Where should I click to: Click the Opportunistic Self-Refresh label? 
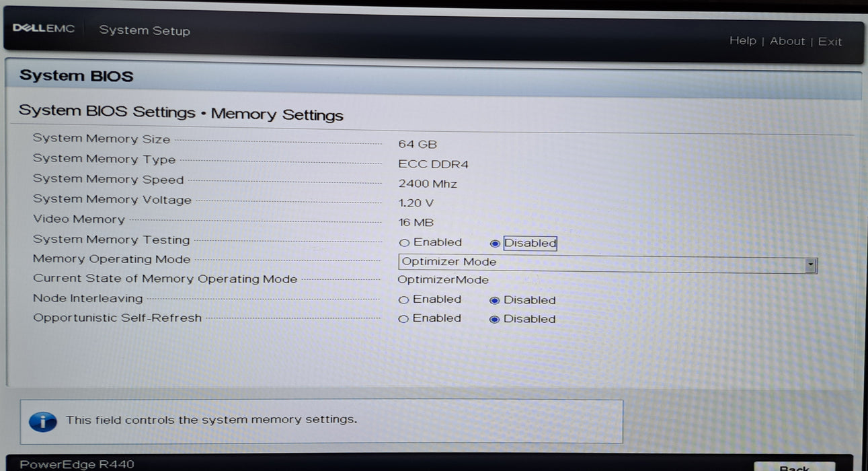click(x=118, y=318)
